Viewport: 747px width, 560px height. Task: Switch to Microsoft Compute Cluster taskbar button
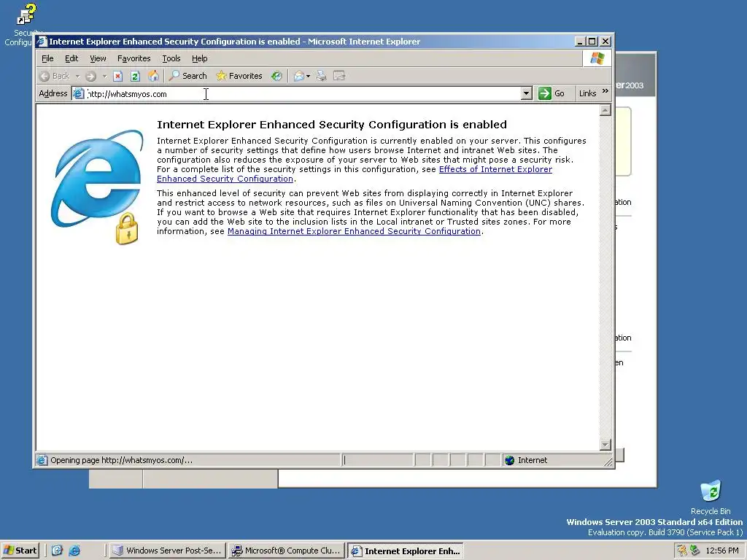point(286,551)
